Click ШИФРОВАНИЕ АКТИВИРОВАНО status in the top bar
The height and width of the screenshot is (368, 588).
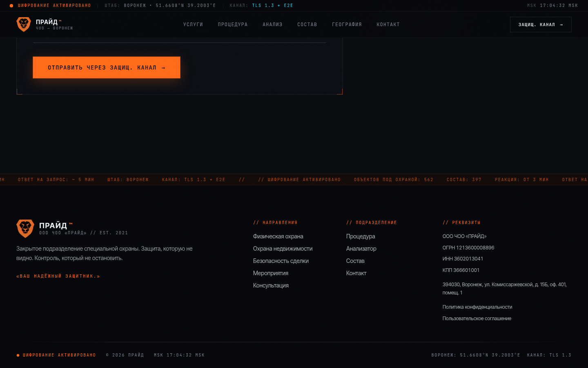54,6
